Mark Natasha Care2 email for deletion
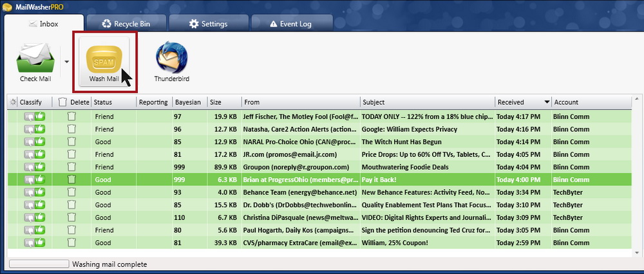The width and height of the screenshot is (644, 274). pos(72,130)
